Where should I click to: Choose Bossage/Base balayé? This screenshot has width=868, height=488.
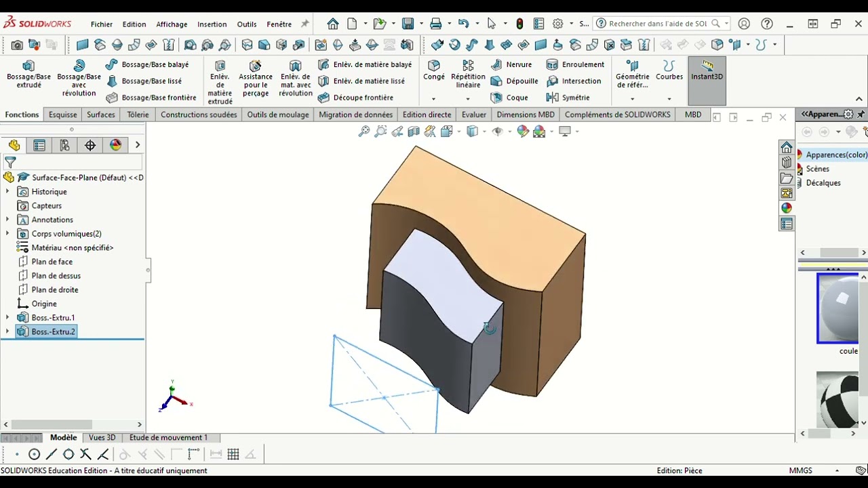tap(147, 64)
